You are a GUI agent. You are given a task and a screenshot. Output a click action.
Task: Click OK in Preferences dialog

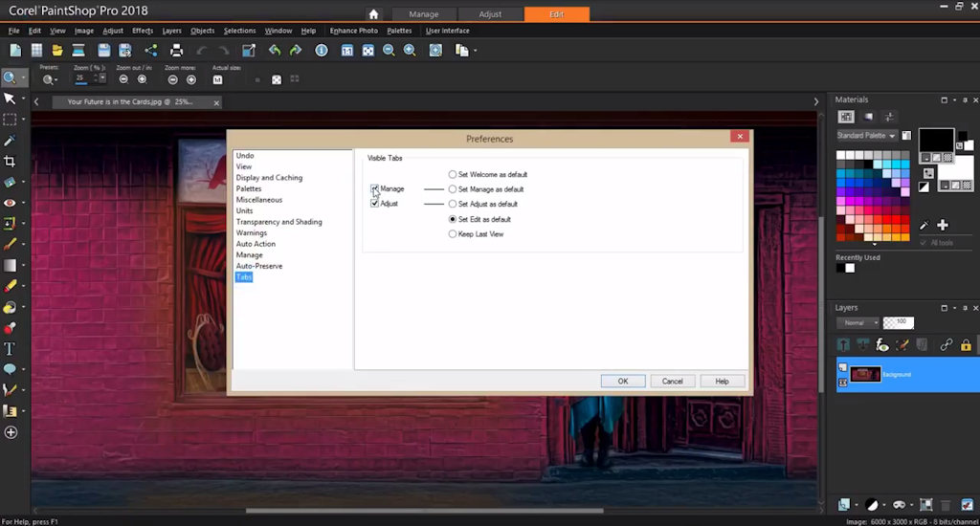point(623,381)
